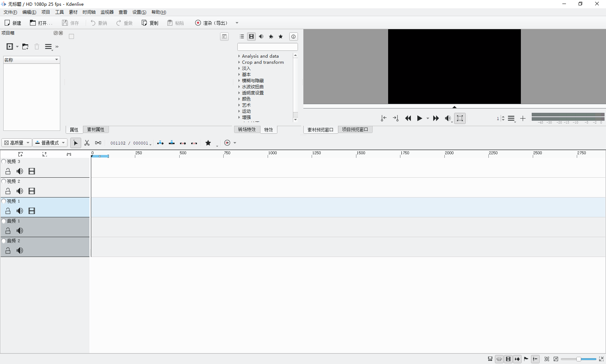The image size is (606, 364).
Task: Switch to the 转场特效 tab
Action: 247,130
